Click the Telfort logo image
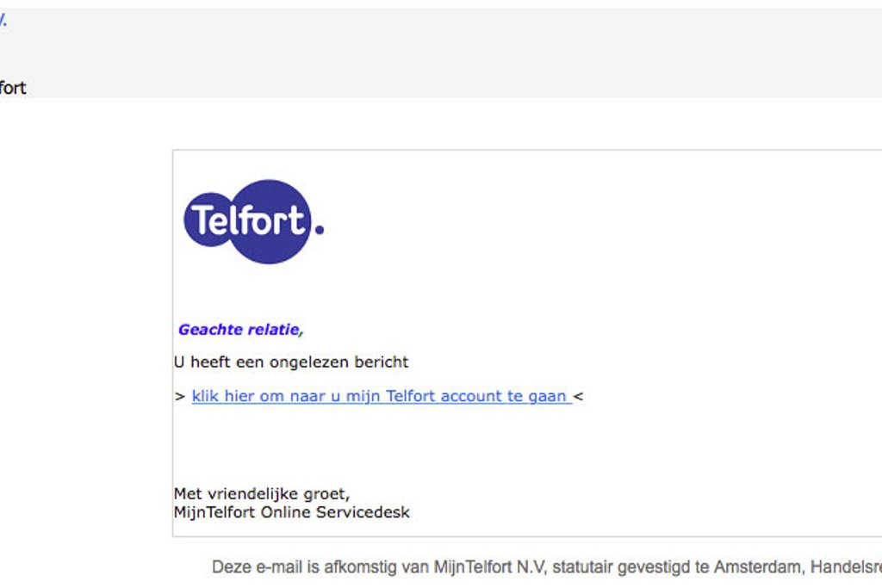 point(246,221)
